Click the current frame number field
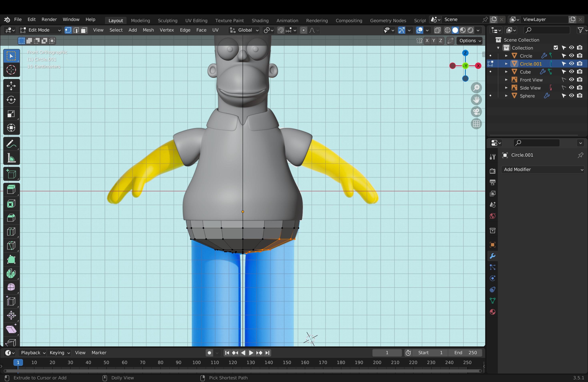 point(387,353)
